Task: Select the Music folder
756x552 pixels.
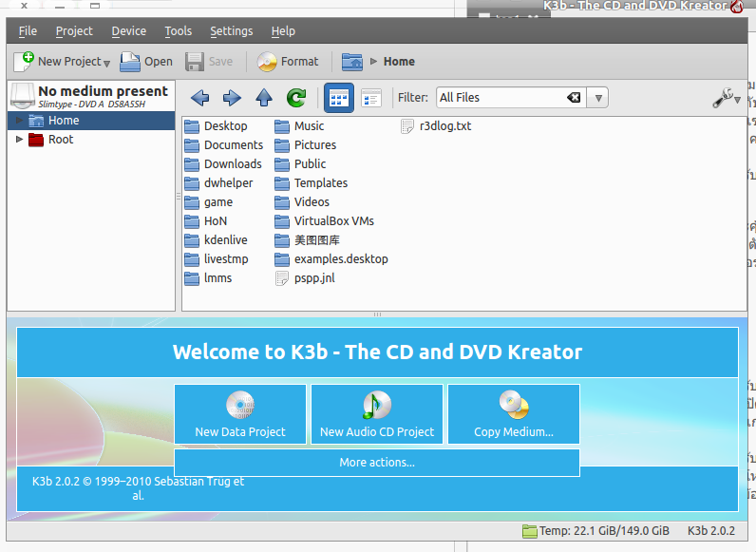Action: pos(299,126)
